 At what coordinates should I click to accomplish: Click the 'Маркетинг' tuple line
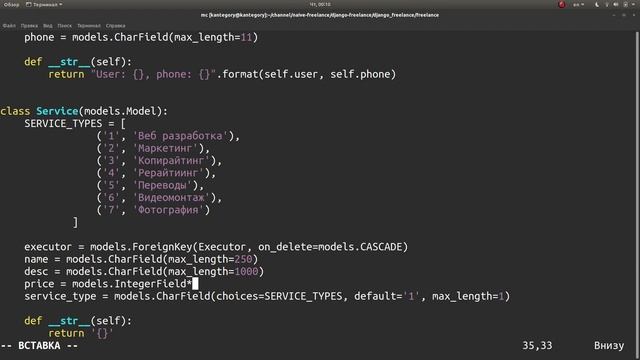click(153, 148)
